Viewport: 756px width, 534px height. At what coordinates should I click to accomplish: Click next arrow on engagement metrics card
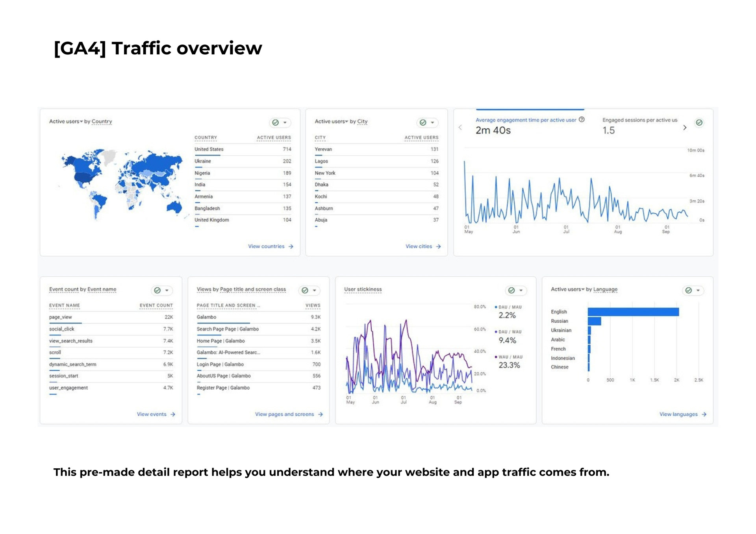point(685,127)
